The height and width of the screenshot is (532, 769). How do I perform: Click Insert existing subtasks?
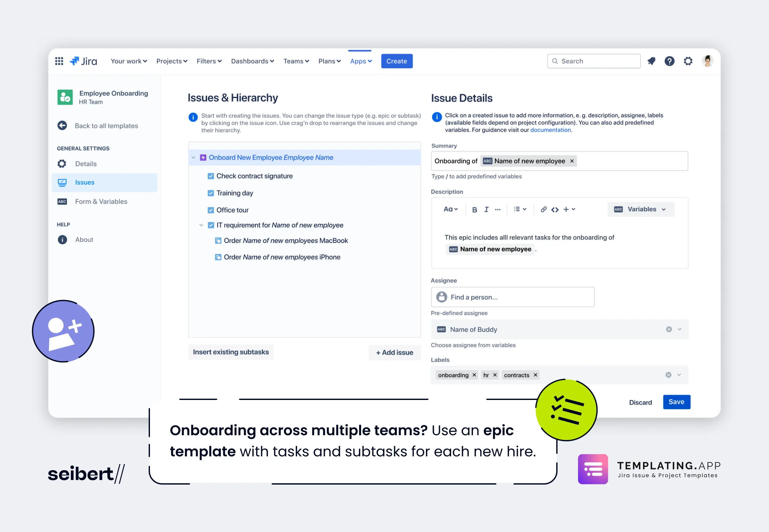coord(231,352)
